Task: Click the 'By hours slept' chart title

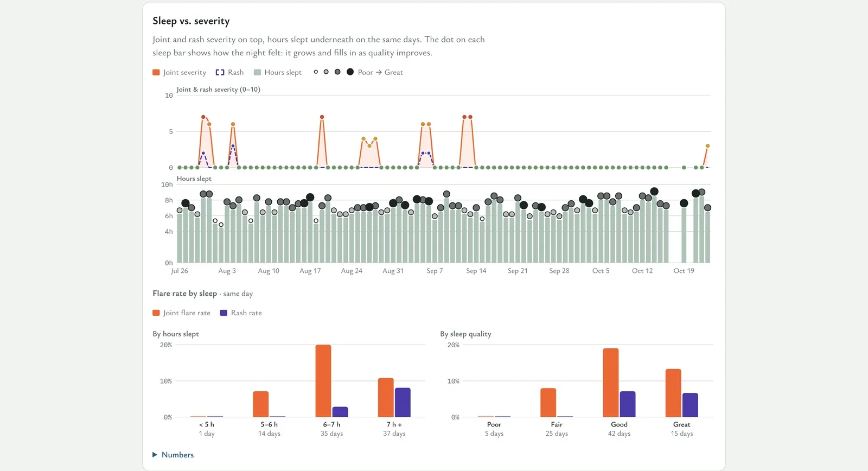Action: click(176, 334)
